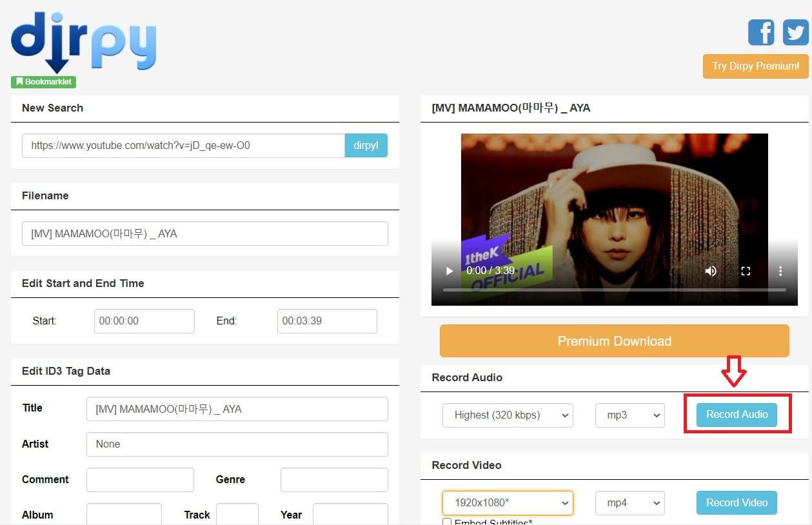Click the Record Audio button
The image size is (812, 525).
[x=737, y=415]
